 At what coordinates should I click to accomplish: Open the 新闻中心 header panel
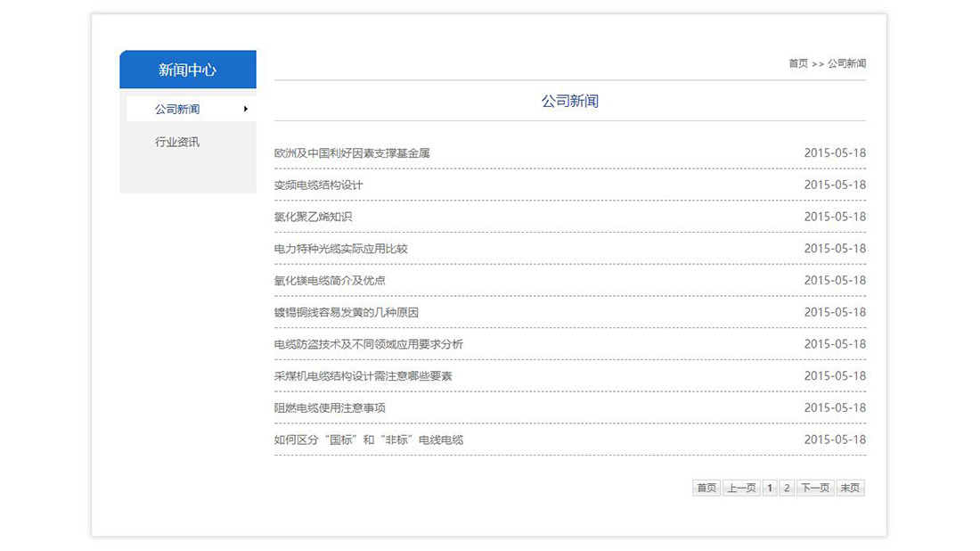pyautogui.click(x=187, y=69)
